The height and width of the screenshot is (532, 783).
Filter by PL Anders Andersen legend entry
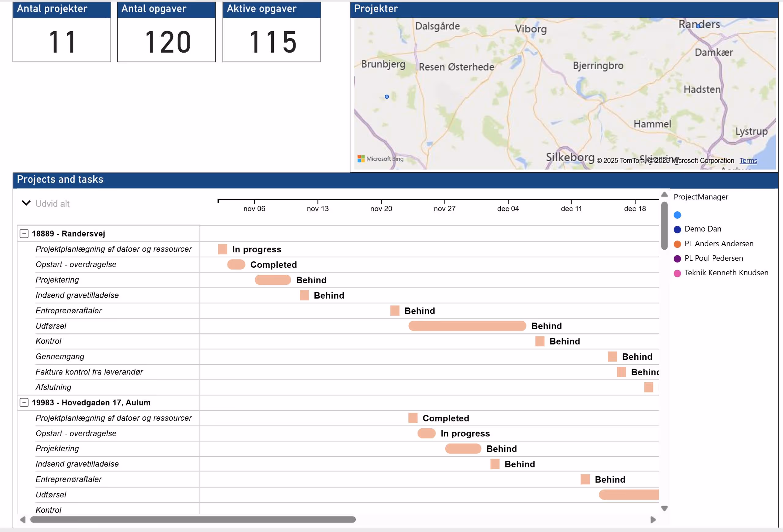coord(718,244)
